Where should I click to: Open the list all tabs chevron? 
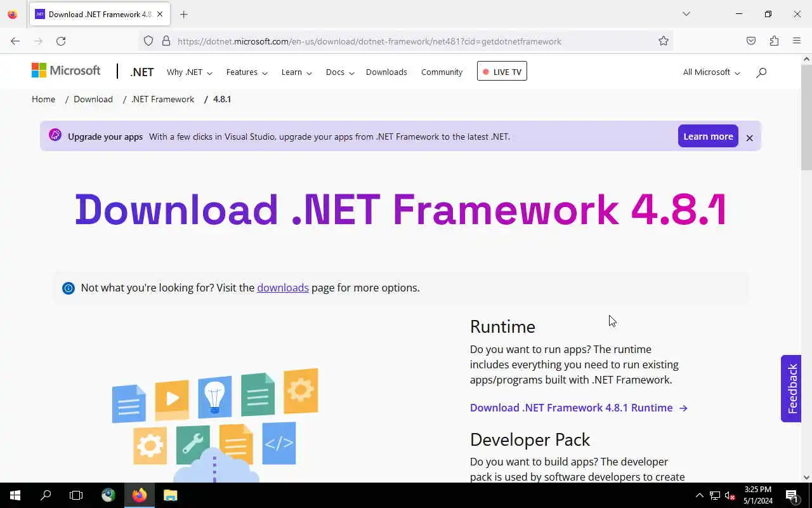point(686,14)
